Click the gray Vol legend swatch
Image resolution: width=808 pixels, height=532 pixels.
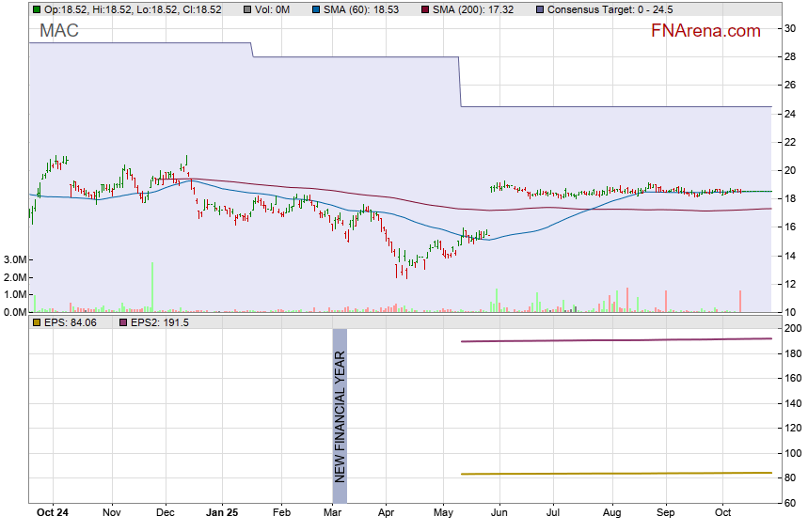click(246, 9)
